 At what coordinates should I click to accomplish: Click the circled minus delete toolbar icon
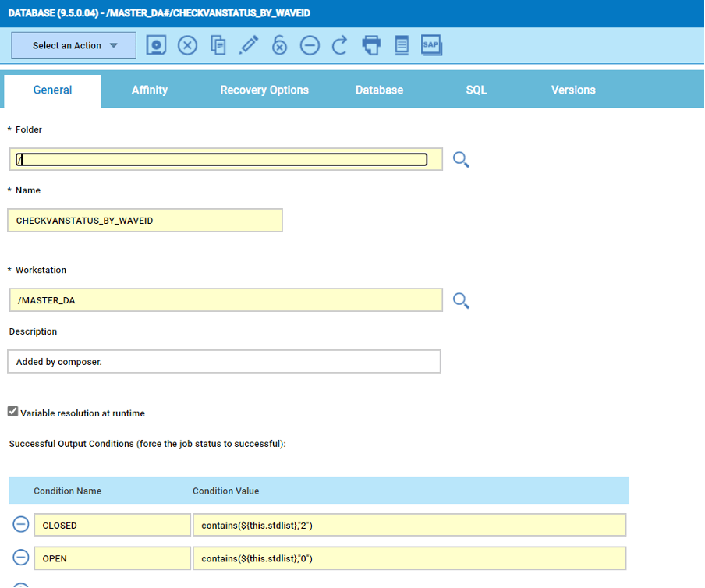point(310,45)
